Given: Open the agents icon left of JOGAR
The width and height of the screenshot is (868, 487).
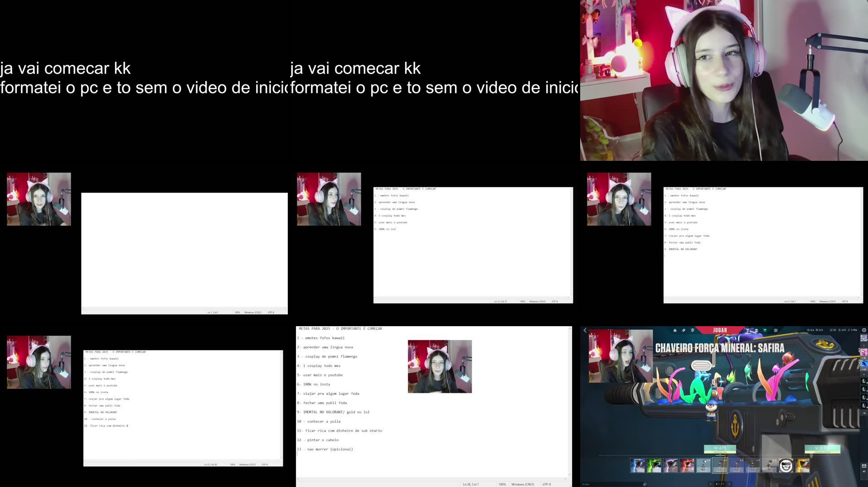Looking at the screenshot, I should point(693,330).
